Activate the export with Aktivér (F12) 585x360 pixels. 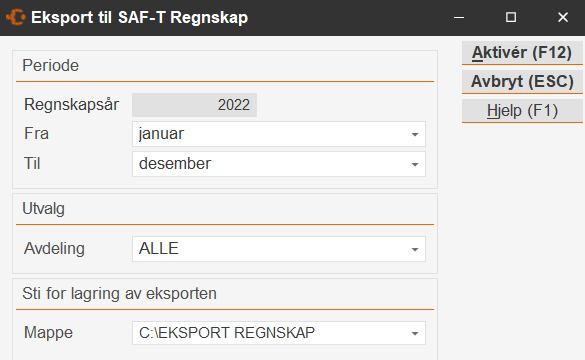coord(522,53)
